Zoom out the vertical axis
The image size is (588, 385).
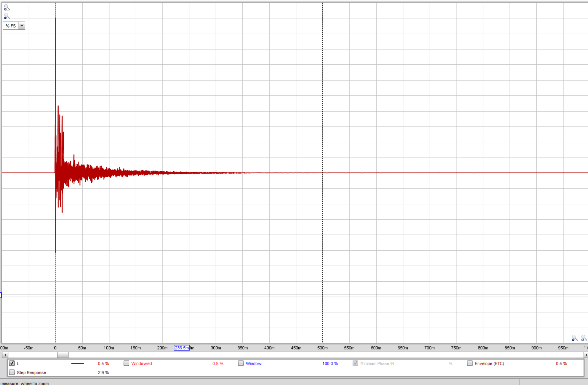(7, 16)
